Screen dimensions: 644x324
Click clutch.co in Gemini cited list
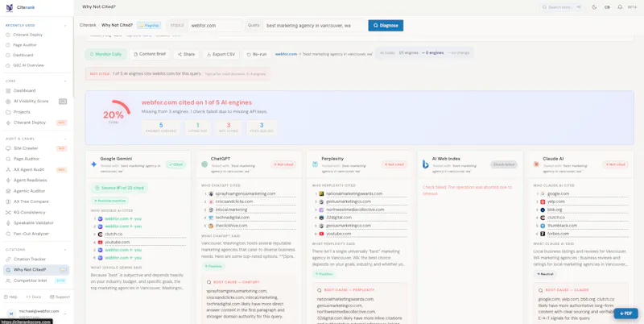(x=114, y=234)
